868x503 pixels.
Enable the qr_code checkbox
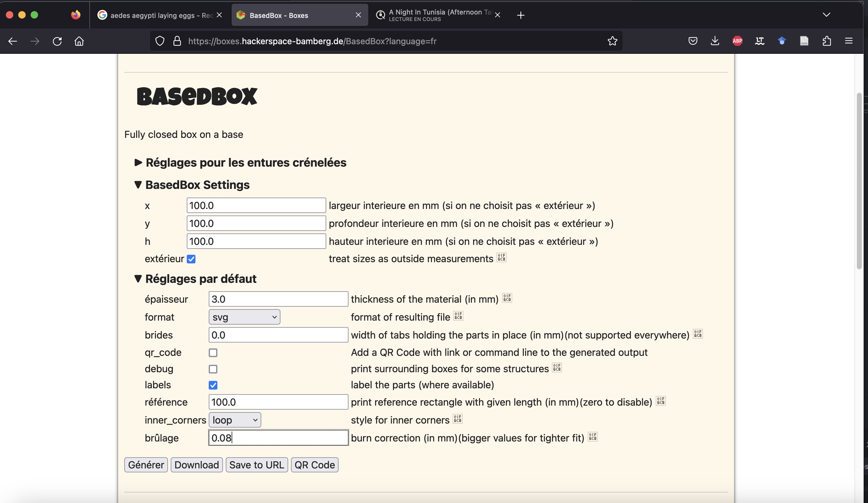213,353
